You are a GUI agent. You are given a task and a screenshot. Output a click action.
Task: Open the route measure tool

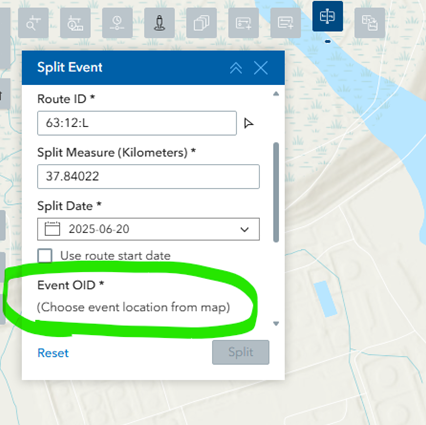click(75, 23)
